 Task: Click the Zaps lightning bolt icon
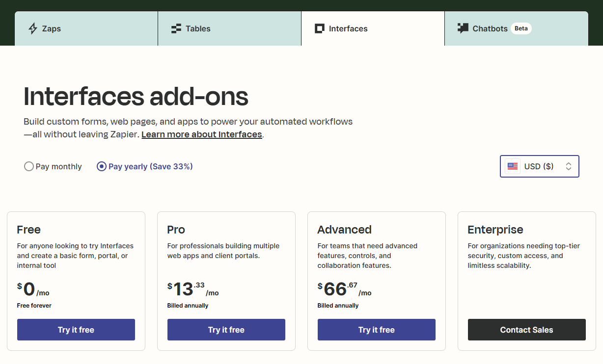point(33,28)
